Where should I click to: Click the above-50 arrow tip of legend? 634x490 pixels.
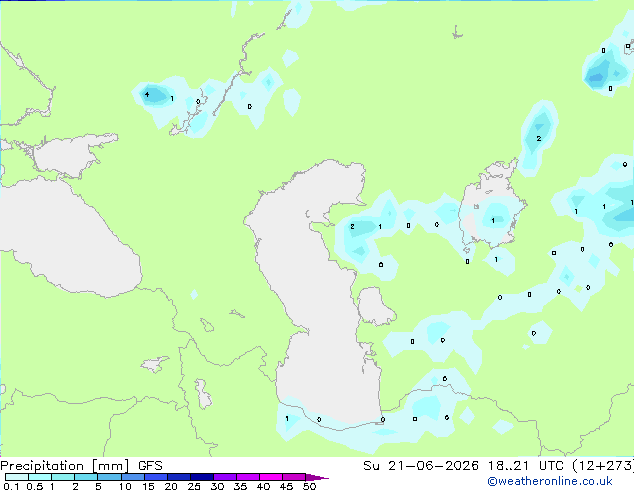[317, 477]
